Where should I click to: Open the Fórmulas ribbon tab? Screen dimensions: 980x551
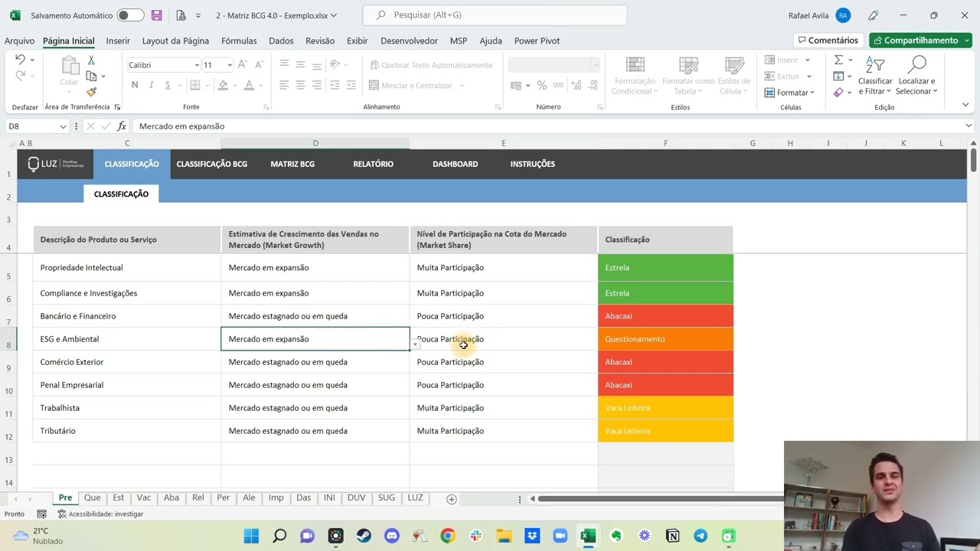[x=239, y=41]
